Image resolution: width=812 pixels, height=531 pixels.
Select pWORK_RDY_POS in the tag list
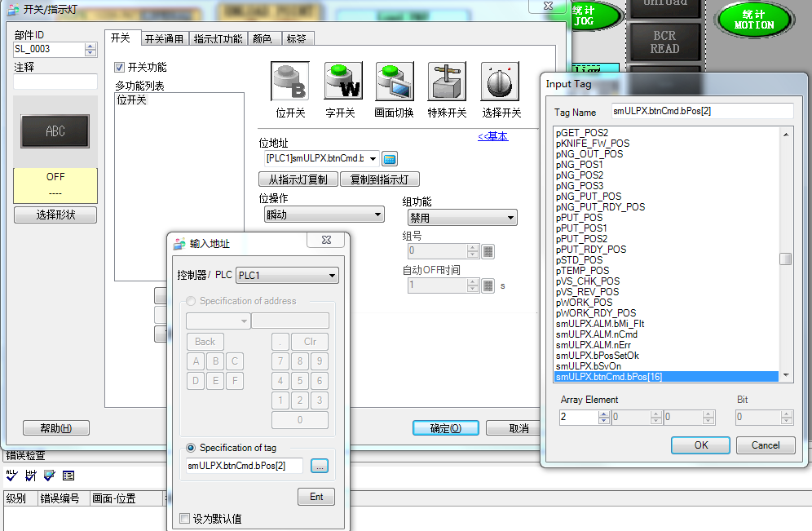click(x=596, y=313)
